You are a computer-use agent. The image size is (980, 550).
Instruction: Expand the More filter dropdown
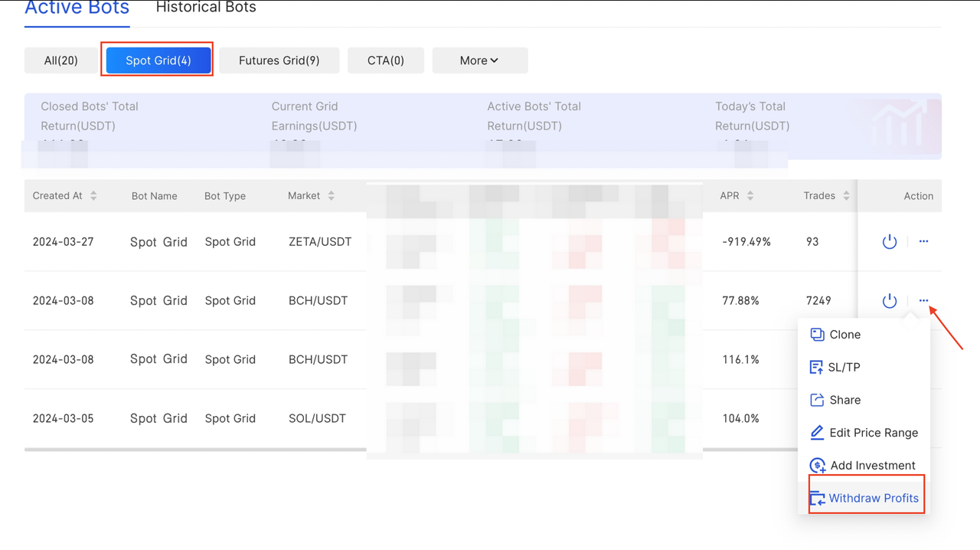pos(479,61)
